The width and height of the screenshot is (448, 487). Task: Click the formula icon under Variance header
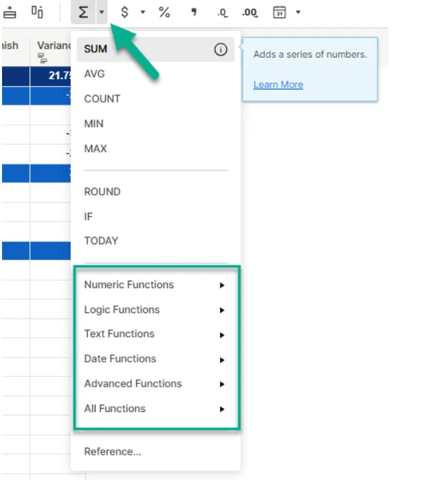pos(42,58)
